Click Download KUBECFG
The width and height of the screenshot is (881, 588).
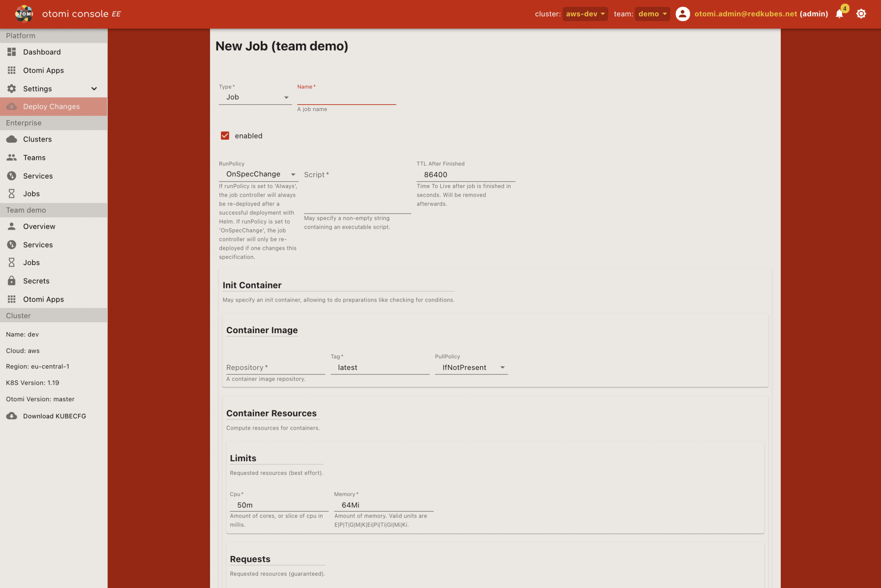pos(54,416)
